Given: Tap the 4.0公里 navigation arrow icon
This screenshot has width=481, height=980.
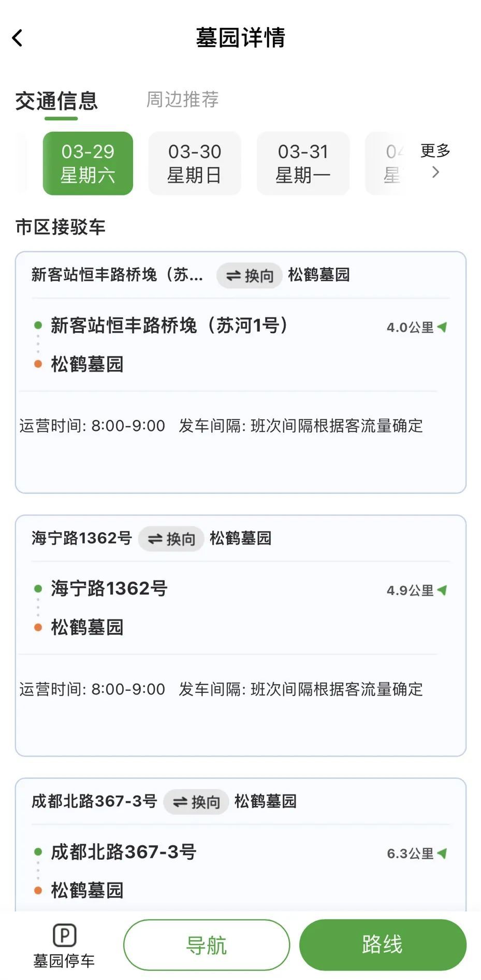Looking at the screenshot, I should pyautogui.click(x=442, y=327).
